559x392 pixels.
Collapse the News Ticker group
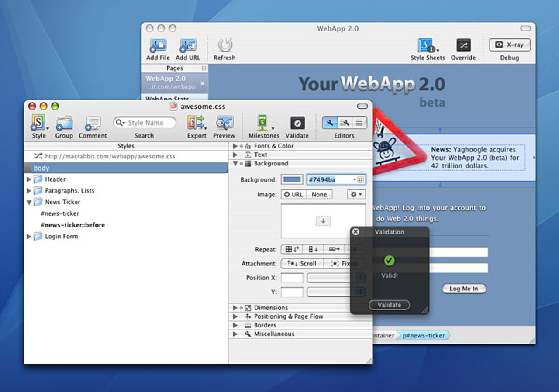(x=29, y=202)
